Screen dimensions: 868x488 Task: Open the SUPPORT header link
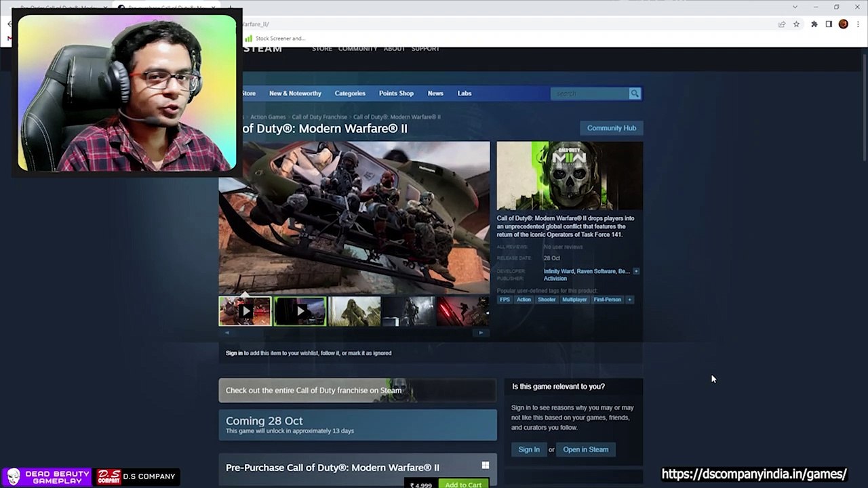click(425, 49)
